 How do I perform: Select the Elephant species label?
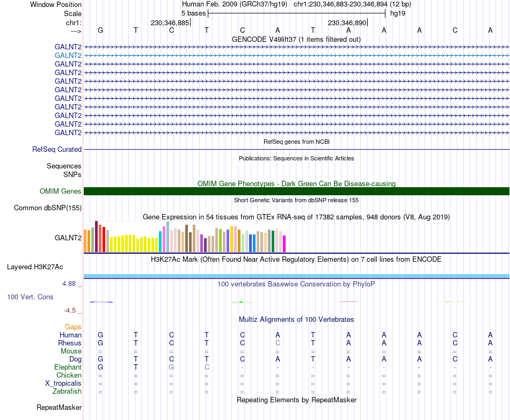(68, 367)
